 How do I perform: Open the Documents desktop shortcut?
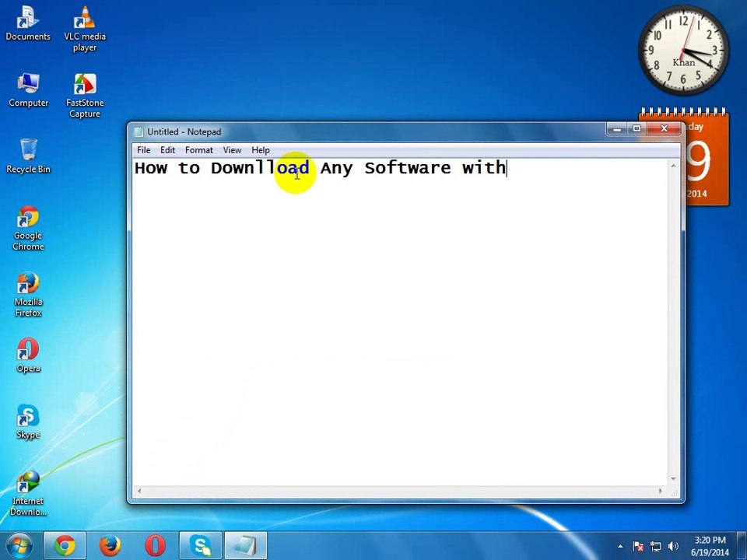[28, 24]
